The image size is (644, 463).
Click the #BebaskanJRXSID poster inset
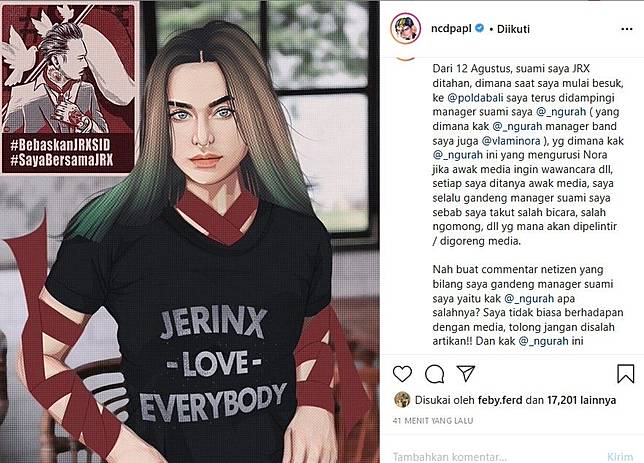pyautogui.click(x=69, y=88)
